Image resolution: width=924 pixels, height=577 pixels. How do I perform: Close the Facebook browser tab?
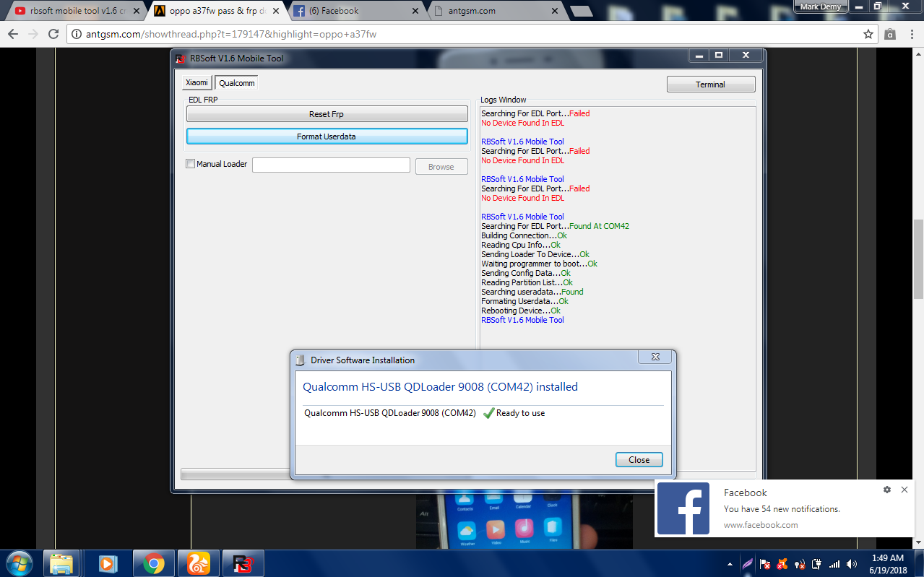(x=415, y=11)
